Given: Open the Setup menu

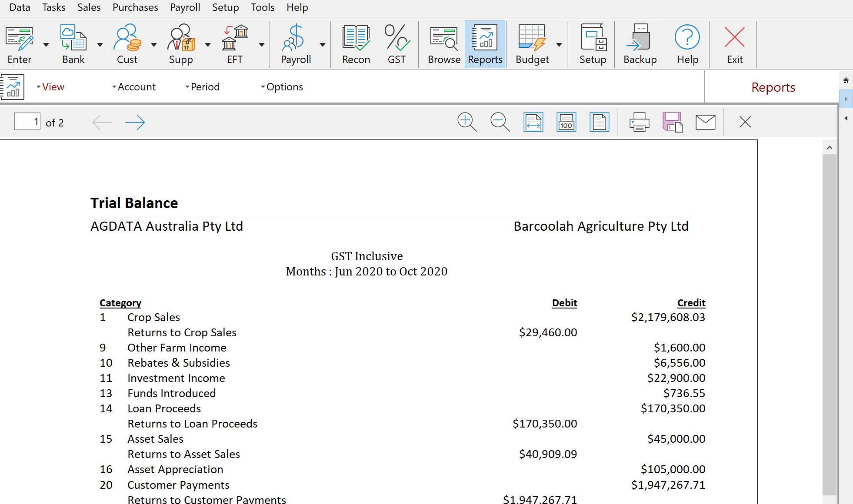Looking at the screenshot, I should [x=224, y=8].
